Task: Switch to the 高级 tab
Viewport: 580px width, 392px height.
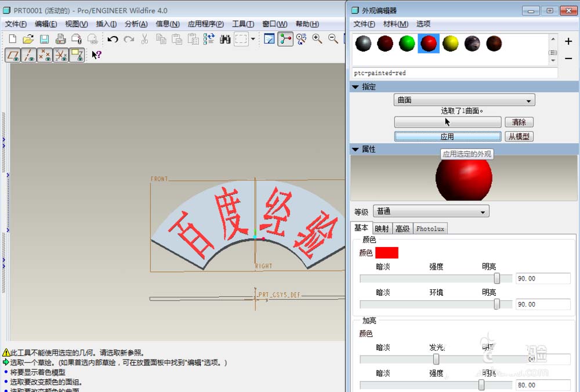Action: click(x=403, y=228)
